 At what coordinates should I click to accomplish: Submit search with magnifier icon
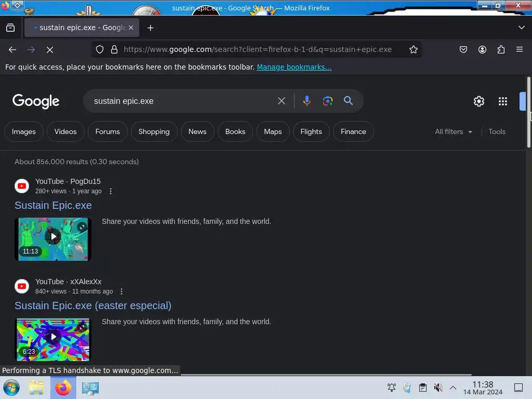point(348,101)
